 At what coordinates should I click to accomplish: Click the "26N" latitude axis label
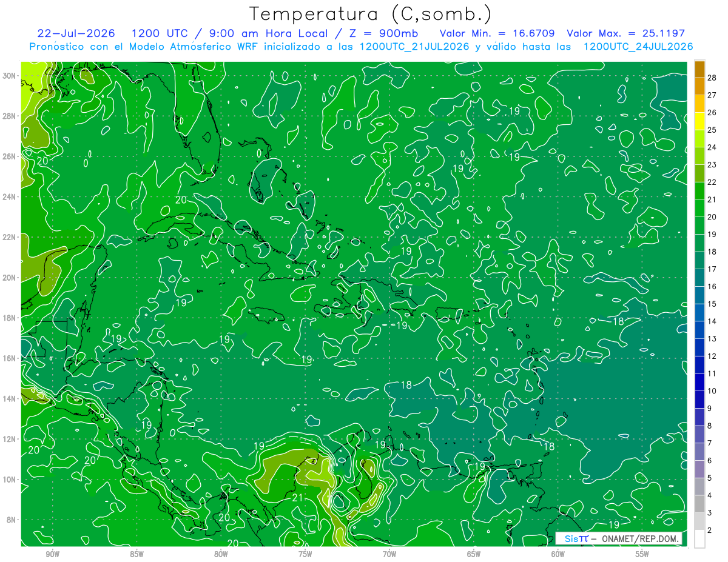(x=10, y=156)
